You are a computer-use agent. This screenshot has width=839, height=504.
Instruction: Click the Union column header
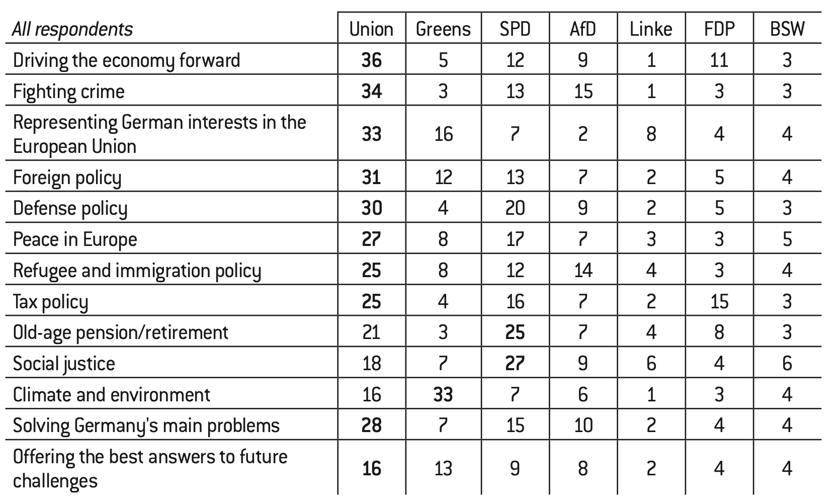[x=371, y=29]
